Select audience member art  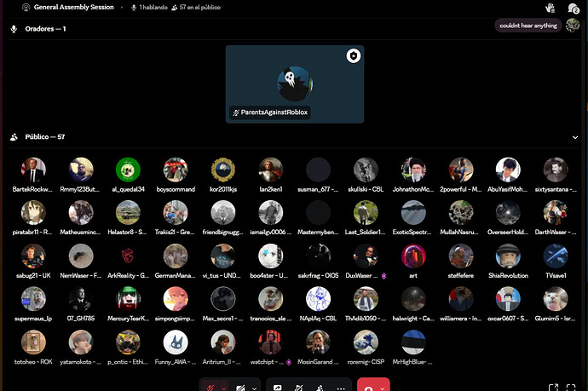413,261
